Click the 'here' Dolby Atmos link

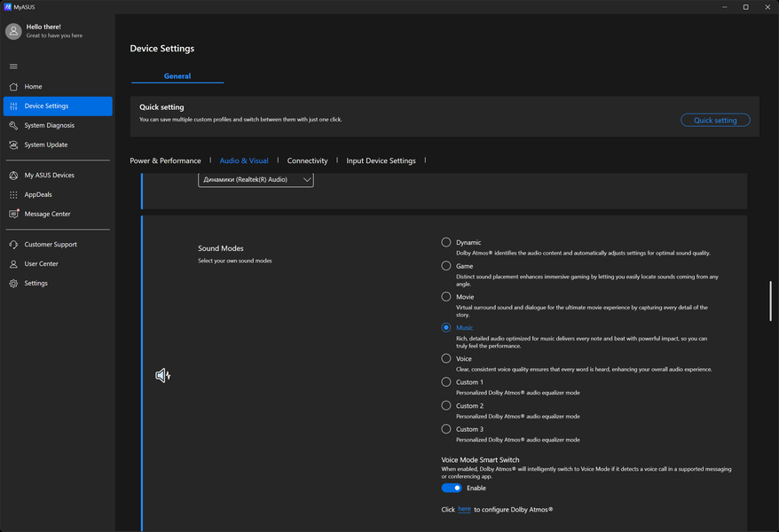click(x=464, y=510)
